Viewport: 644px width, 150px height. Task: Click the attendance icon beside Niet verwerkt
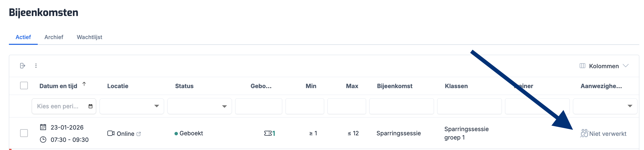point(584,133)
